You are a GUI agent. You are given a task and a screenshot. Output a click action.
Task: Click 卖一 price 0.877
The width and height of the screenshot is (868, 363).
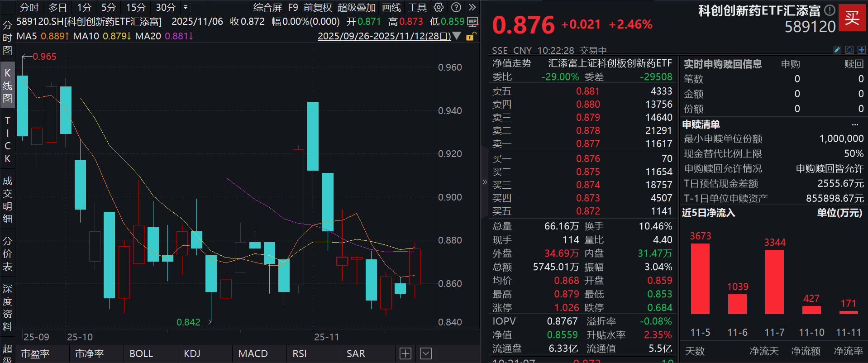click(x=588, y=144)
